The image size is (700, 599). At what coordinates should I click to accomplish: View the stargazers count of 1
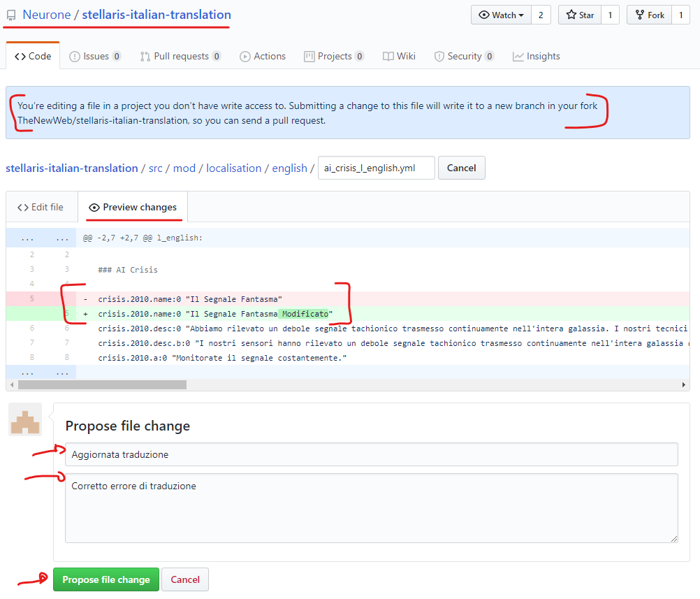pyautogui.click(x=610, y=15)
